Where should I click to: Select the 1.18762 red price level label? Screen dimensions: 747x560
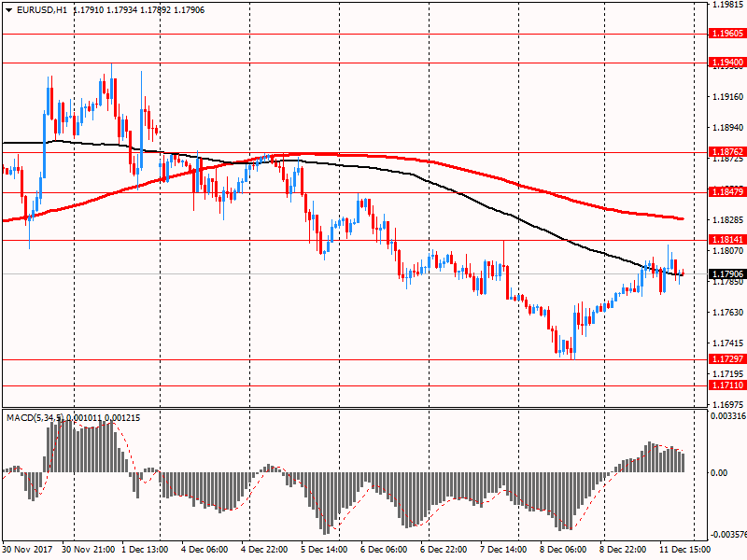727,152
